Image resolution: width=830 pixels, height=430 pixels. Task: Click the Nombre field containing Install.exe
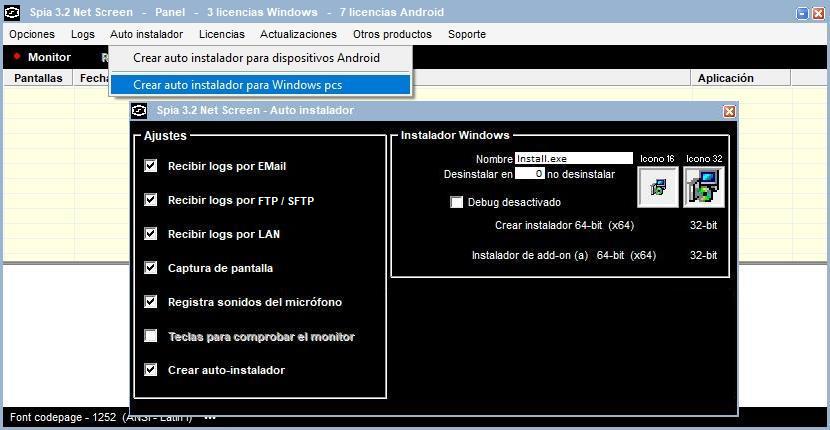tap(574, 158)
